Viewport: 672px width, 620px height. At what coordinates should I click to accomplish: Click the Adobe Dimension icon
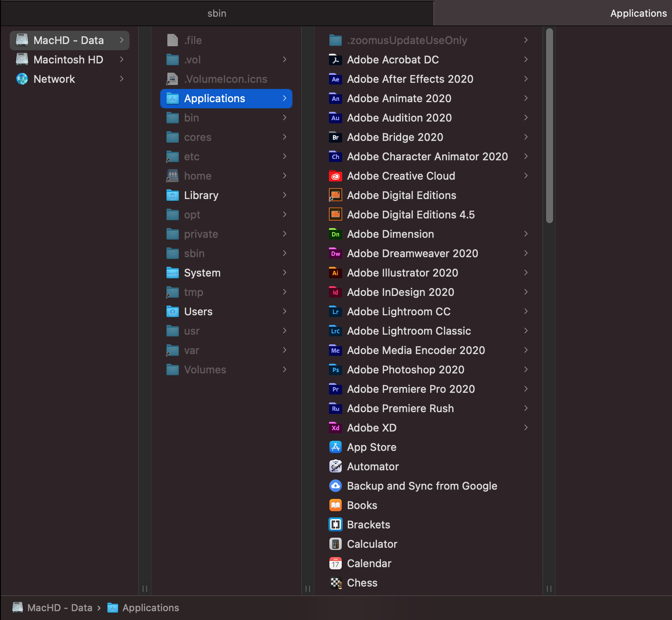tap(336, 234)
